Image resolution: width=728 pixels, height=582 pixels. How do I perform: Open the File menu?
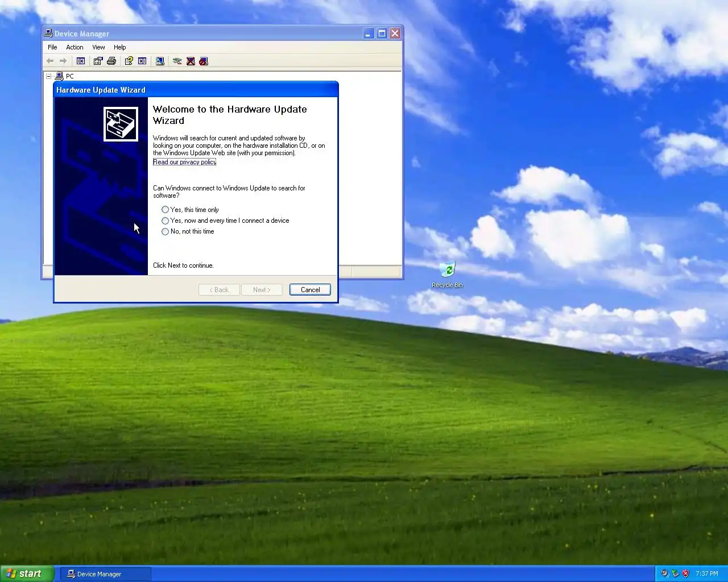point(52,47)
